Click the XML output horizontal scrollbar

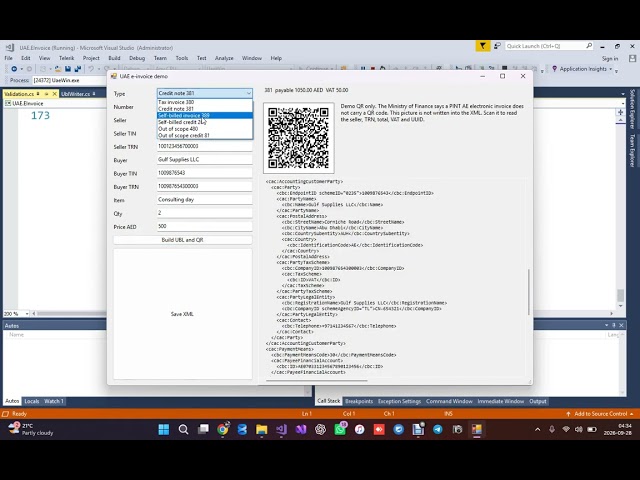316,381
